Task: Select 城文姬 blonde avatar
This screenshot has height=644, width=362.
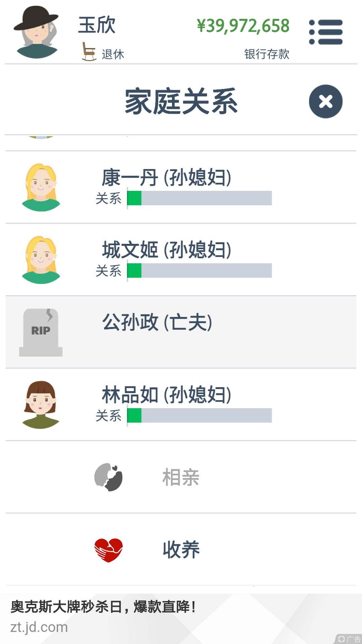Action: tap(41, 260)
